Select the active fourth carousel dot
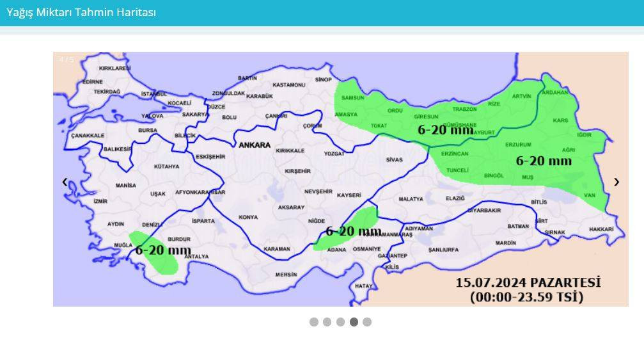 pos(354,322)
